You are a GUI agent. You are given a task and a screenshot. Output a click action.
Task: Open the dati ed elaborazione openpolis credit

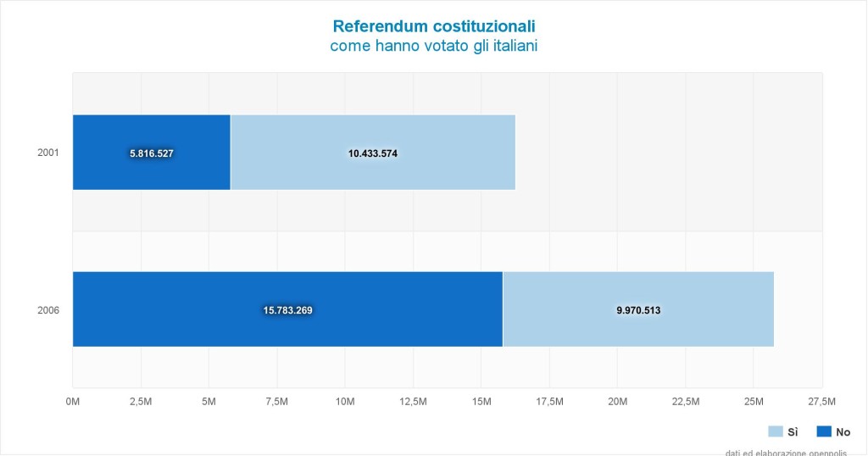[x=786, y=453]
